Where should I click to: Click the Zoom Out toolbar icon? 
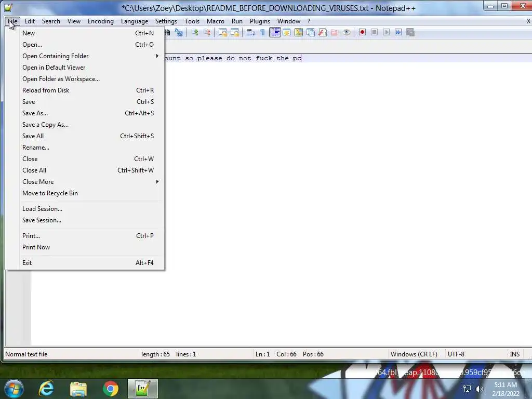207,32
